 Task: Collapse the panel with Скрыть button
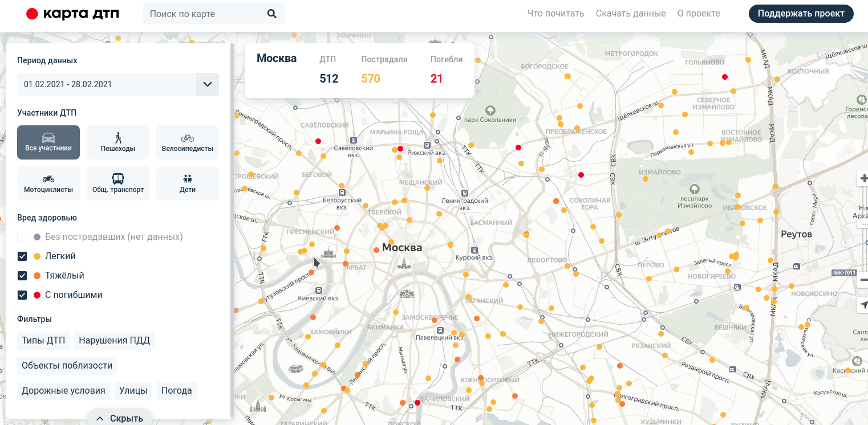pyautogui.click(x=119, y=418)
